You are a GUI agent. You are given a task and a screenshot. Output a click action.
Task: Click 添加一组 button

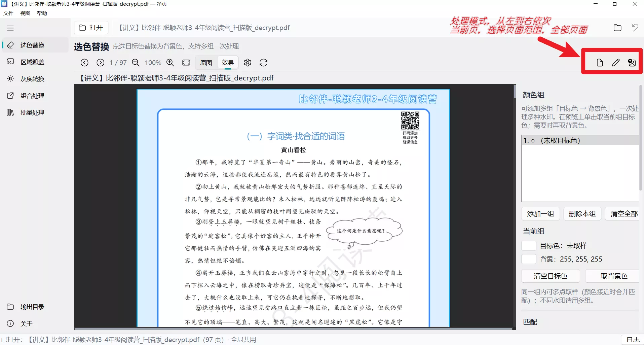(540, 214)
